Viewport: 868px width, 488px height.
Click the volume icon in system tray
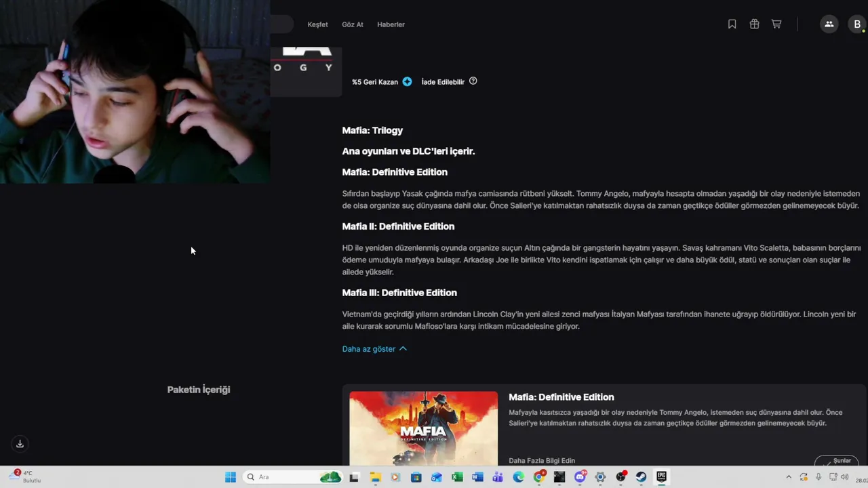pos(846,477)
